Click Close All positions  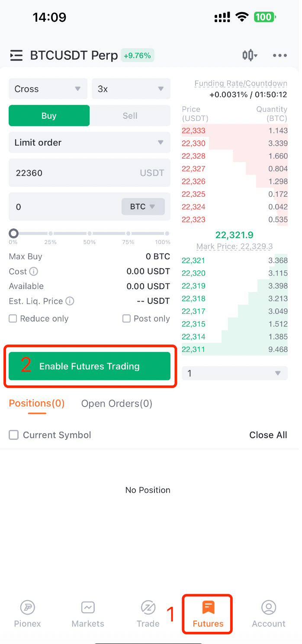[268, 435]
